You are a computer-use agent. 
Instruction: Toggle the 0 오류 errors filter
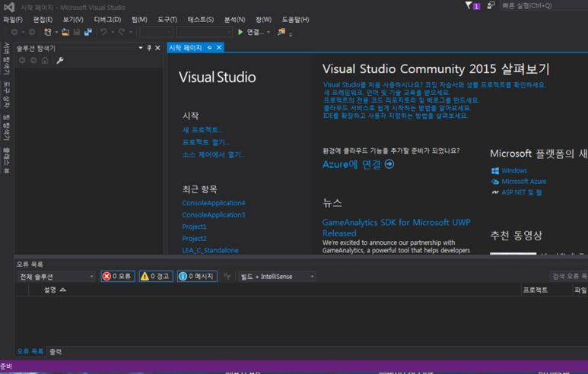tap(118, 276)
